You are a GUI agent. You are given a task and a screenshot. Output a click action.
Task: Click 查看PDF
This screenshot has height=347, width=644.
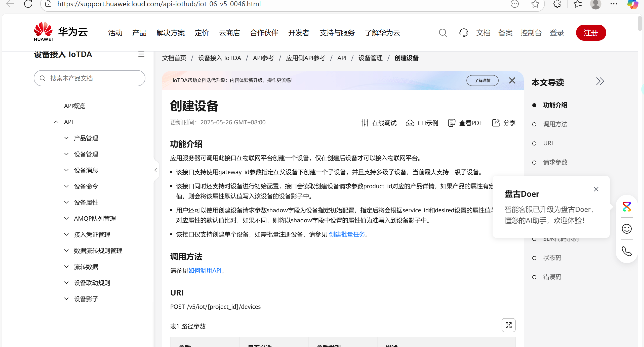tap(465, 123)
